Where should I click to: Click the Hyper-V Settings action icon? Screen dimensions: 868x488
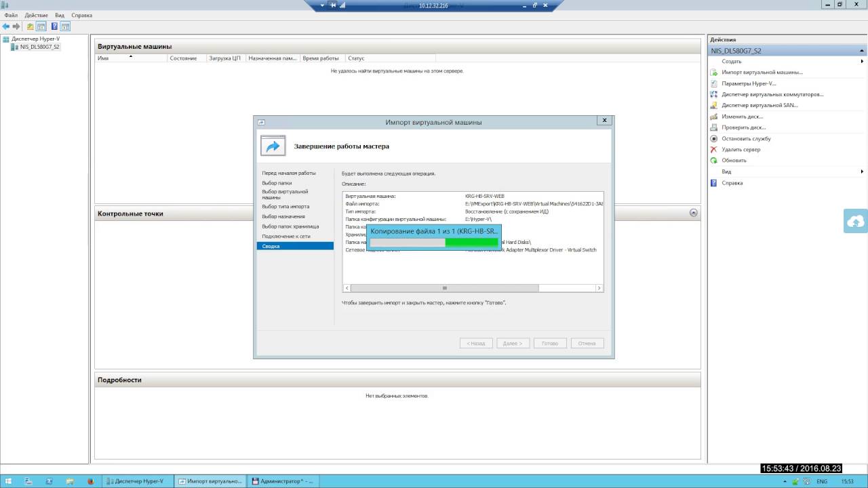(714, 83)
